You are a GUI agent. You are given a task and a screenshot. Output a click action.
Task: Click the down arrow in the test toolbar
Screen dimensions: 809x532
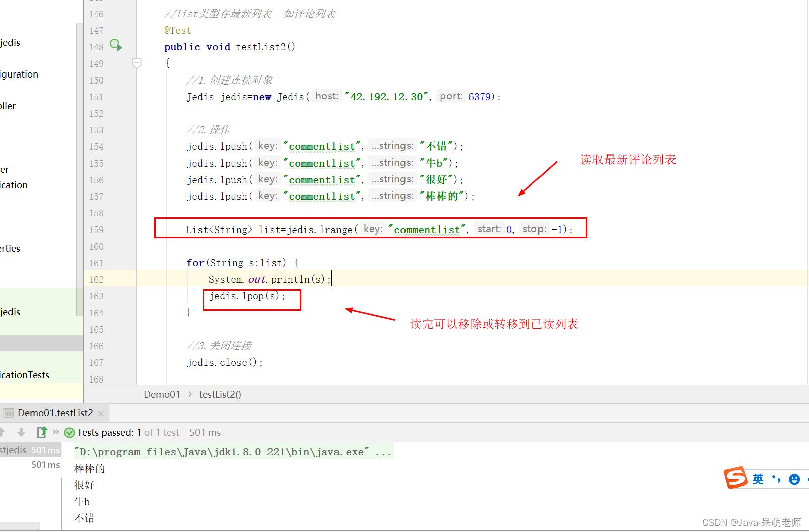[21, 432]
